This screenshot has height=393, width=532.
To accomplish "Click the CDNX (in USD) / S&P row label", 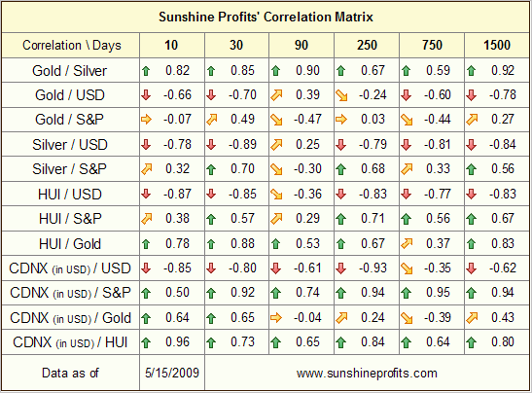I will 70,293.
